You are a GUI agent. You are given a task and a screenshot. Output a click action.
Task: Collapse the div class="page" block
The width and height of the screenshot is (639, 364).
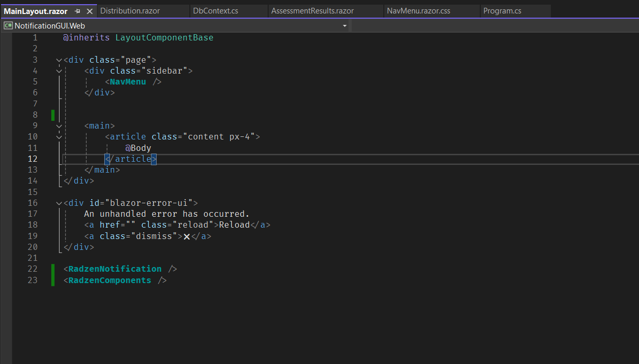[59, 60]
